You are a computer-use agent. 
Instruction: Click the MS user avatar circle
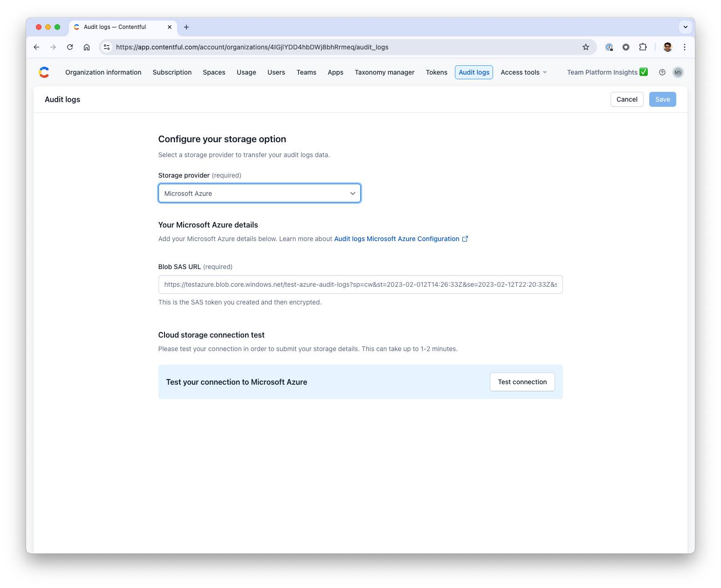(x=678, y=72)
